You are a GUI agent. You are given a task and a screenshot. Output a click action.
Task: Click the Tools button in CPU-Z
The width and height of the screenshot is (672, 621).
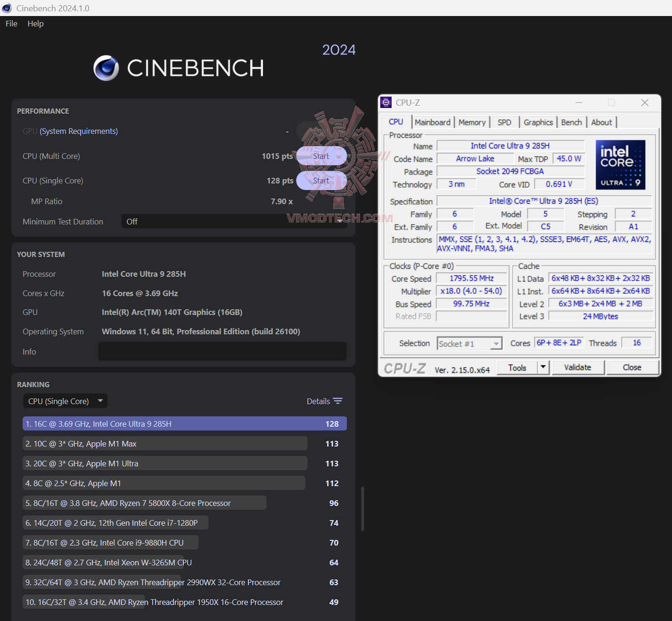point(517,368)
